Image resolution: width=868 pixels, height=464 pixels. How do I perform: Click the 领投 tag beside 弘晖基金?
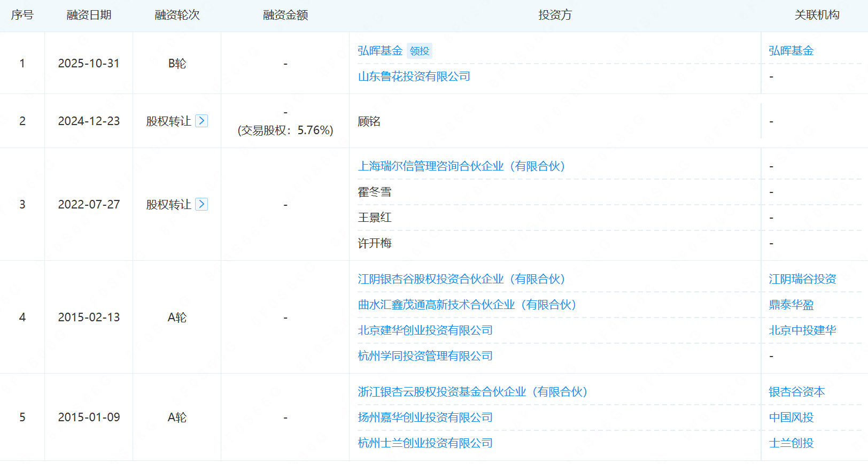(x=420, y=51)
